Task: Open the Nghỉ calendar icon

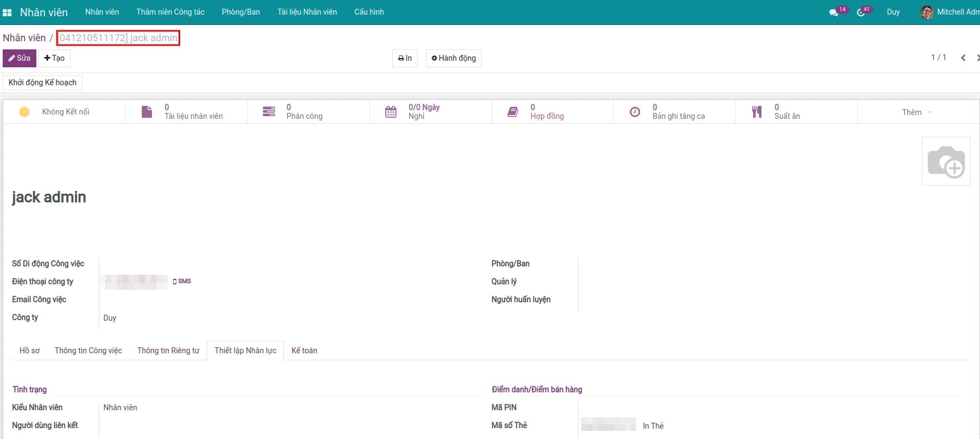Action: pos(391,112)
